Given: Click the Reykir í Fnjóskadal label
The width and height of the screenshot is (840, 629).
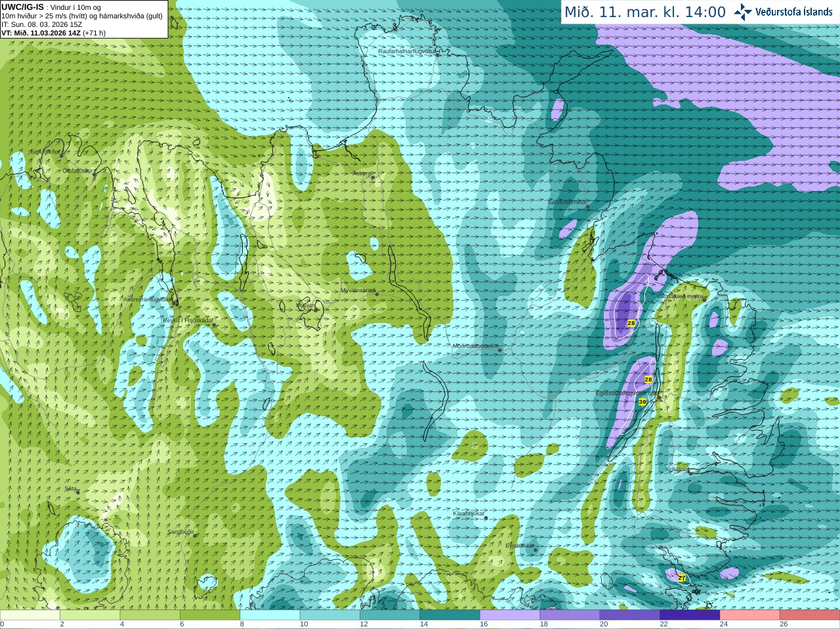Looking at the screenshot, I should 188,320.
